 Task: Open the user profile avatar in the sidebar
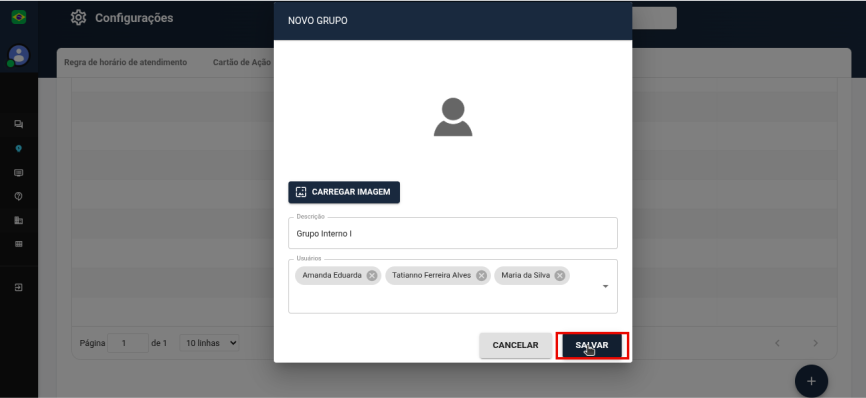click(x=19, y=55)
